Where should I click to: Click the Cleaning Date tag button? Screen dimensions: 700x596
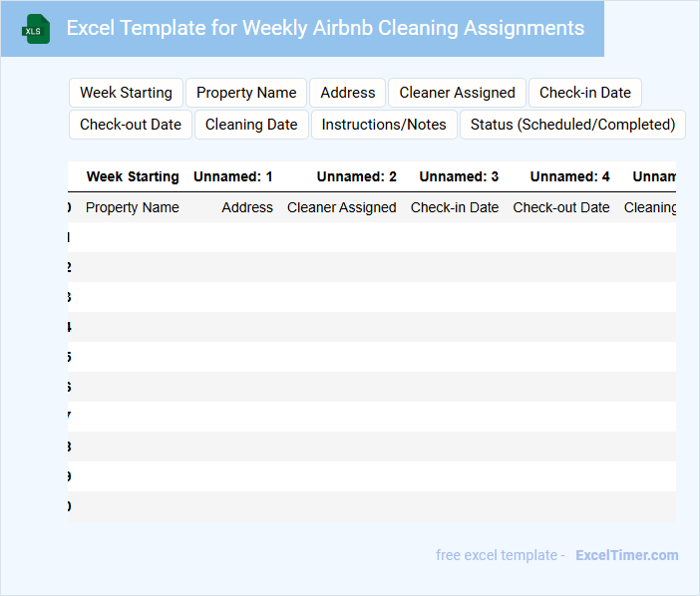coord(251,125)
